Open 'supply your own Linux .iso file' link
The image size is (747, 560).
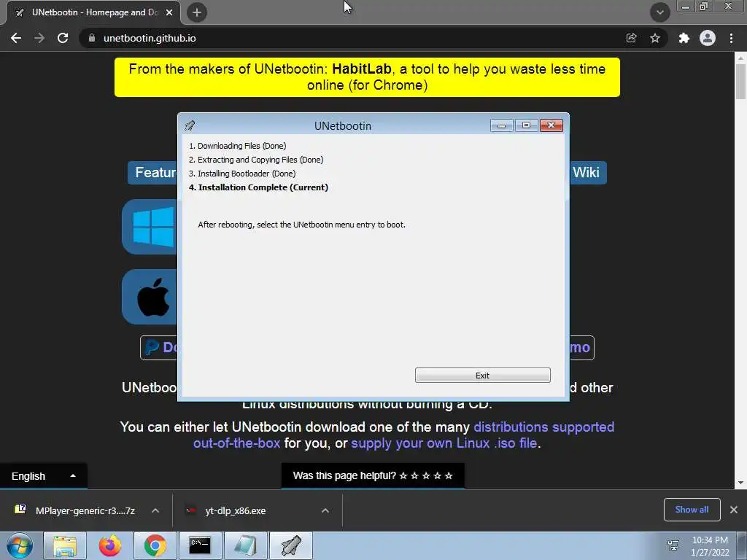(x=444, y=443)
